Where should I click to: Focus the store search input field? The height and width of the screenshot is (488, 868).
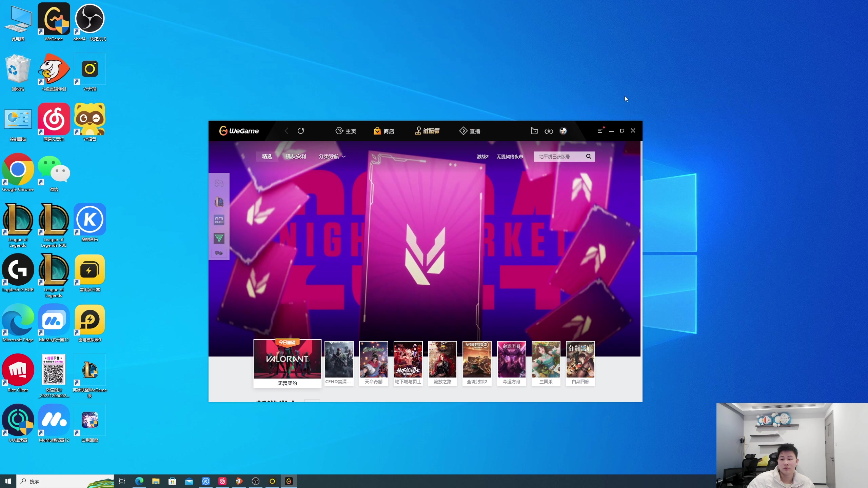[559, 157]
